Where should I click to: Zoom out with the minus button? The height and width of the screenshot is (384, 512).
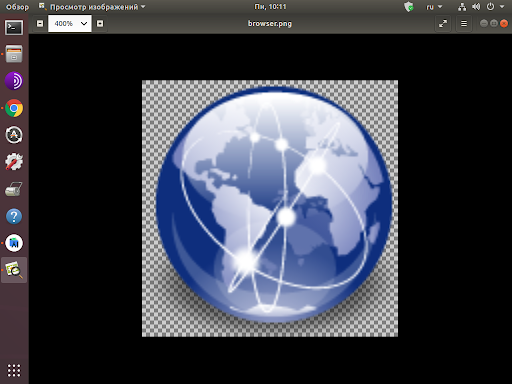40,24
